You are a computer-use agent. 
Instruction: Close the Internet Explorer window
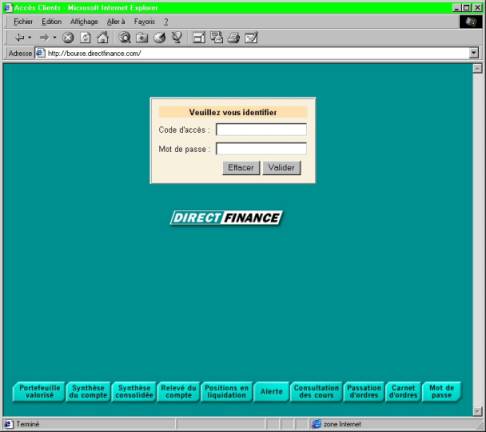pyautogui.click(x=477, y=7)
